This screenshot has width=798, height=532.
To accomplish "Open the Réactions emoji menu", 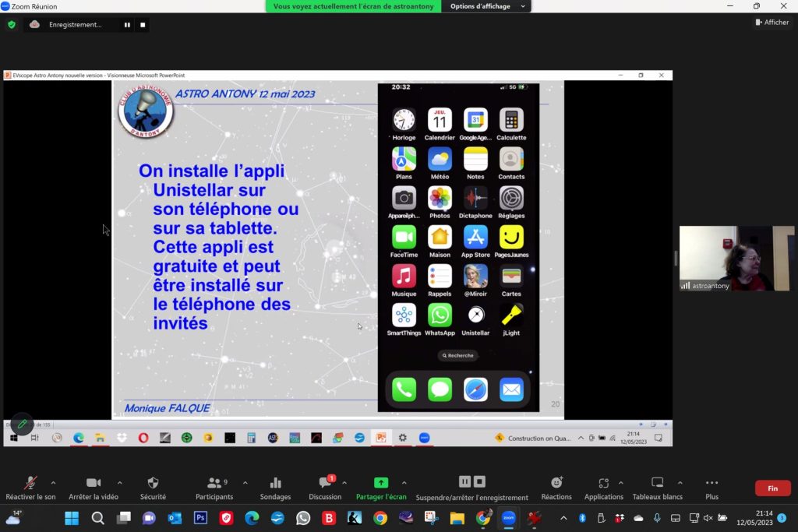I will (556, 488).
